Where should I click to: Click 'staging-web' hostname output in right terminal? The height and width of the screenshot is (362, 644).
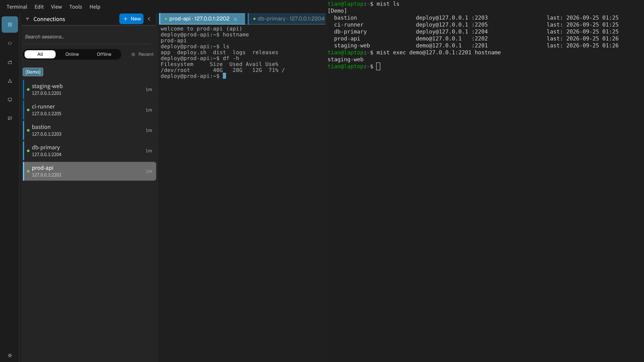point(345,60)
